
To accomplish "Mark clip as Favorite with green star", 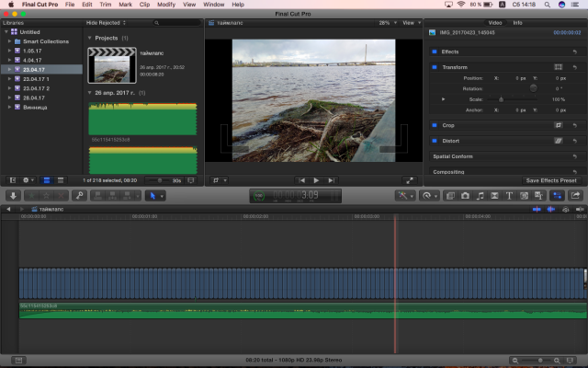I will tap(31, 196).
